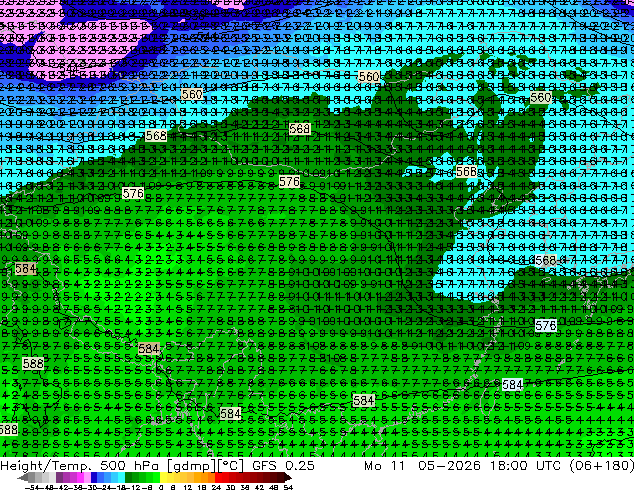The height and width of the screenshot is (490, 634).
Task: Click the gray left arrow end of color bar
Action: coord(23,477)
